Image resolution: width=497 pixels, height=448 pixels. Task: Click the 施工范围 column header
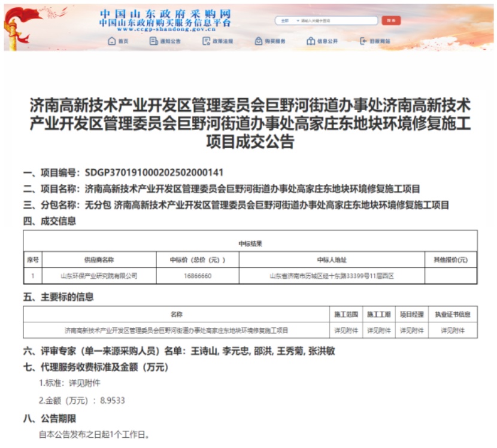coord(346,315)
